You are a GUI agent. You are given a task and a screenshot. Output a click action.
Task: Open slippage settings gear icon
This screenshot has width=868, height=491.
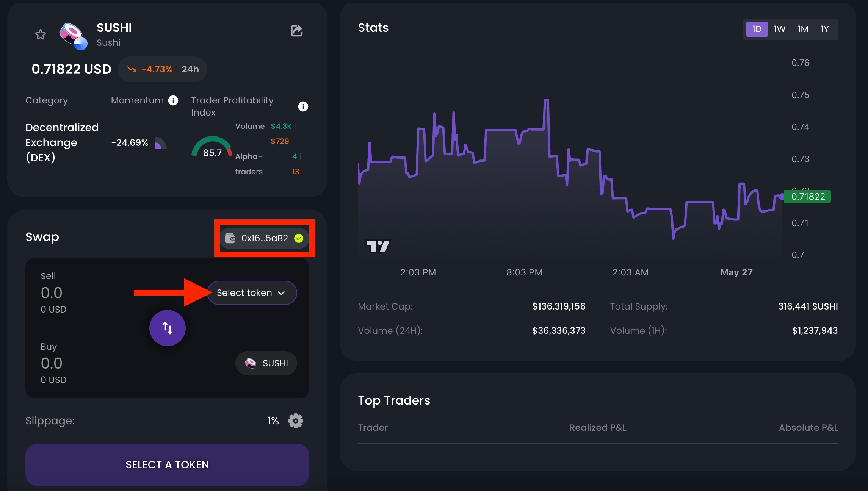[295, 421]
